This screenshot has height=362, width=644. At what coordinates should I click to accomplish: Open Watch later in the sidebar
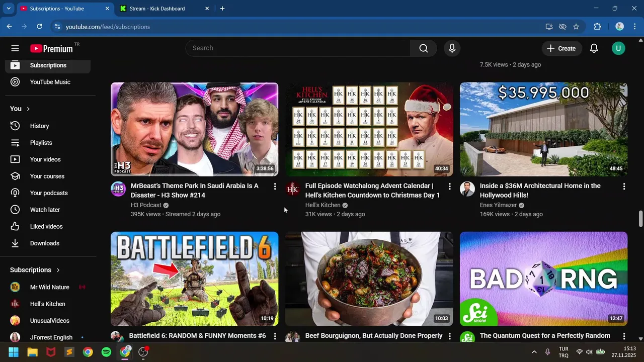pos(48,210)
